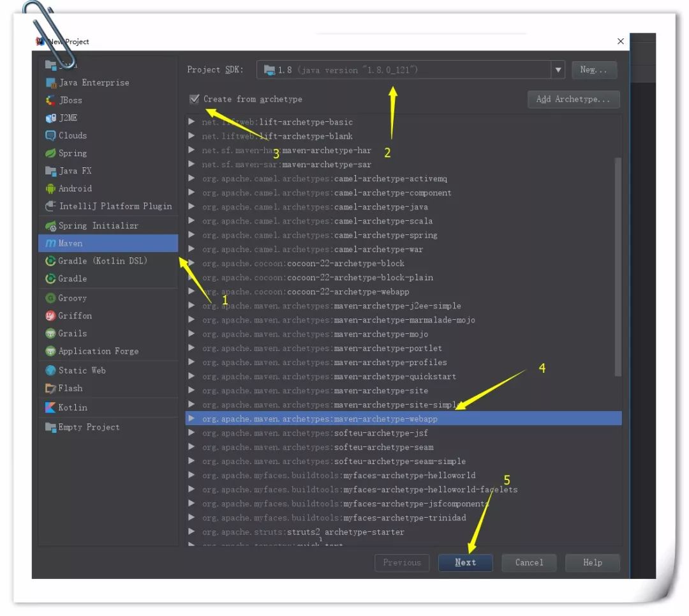The height and width of the screenshot is (616, 689).
Task: Select Gradle (Kotlin DSL) project type
Action: pos(102,260)
